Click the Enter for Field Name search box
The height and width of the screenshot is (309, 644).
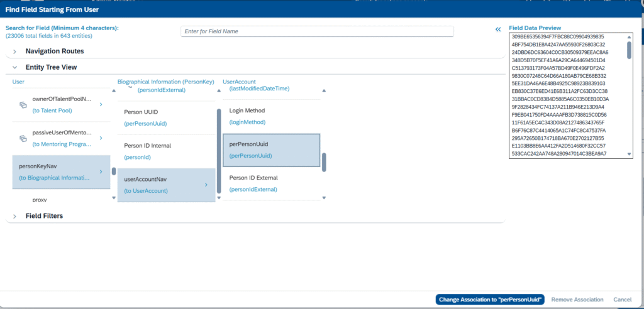[317, 31]
